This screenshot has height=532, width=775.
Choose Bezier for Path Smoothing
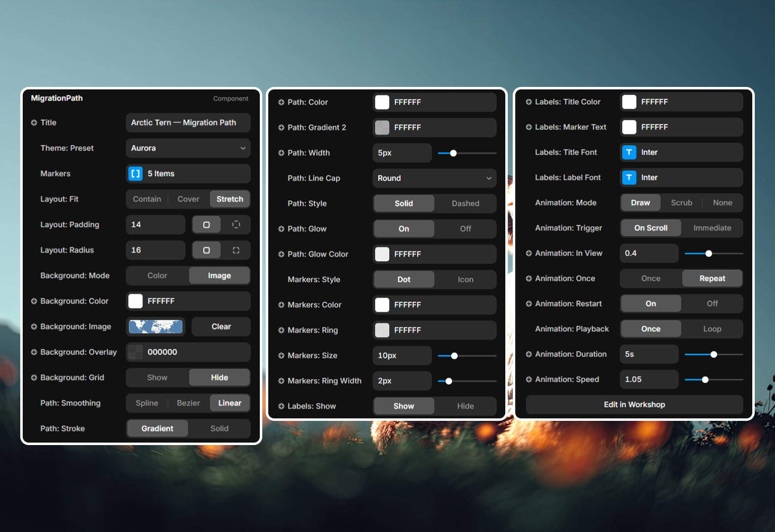(x=188, y=403)
